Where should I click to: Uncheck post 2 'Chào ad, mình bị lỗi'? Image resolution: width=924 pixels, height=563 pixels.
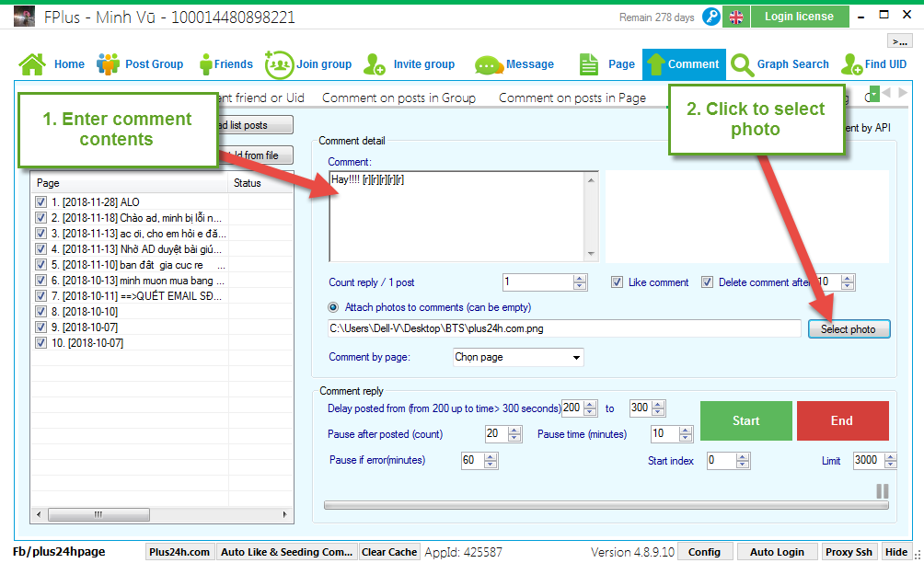point(40,218)
